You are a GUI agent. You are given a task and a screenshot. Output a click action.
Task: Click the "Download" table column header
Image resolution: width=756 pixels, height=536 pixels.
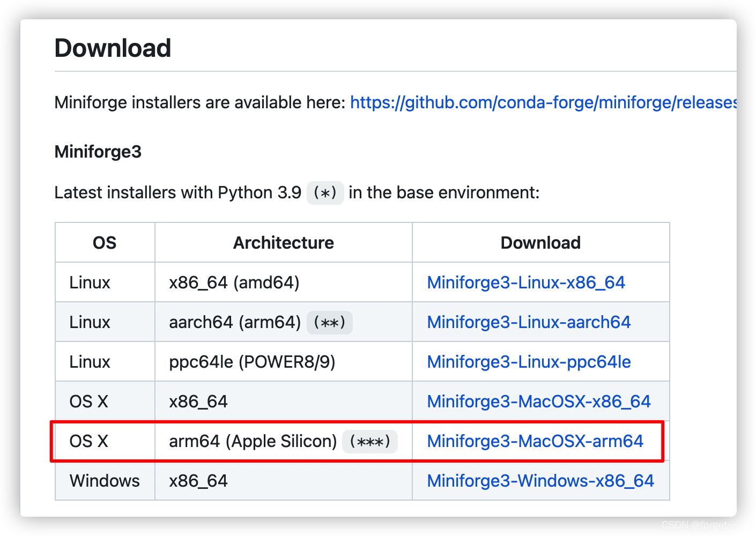pos(540,243)
